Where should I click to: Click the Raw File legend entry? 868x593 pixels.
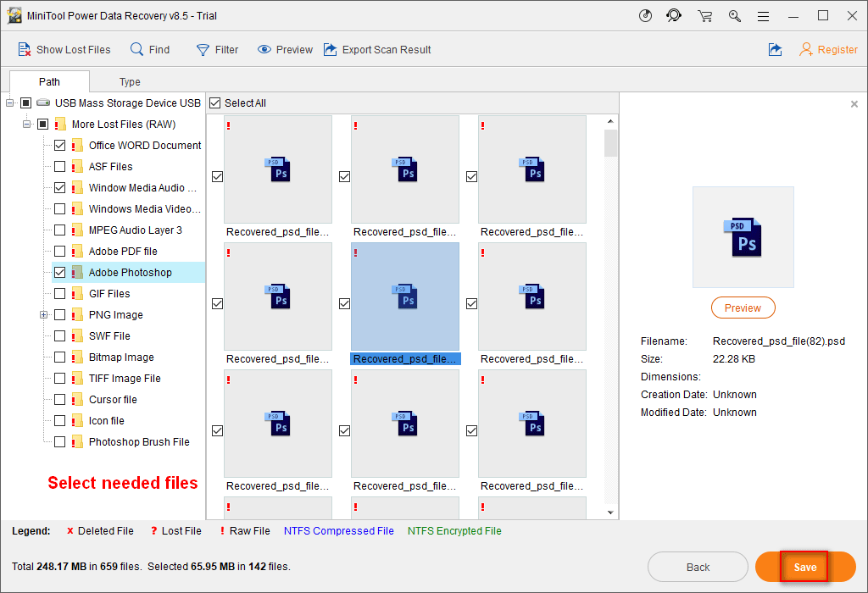(x=245, y=531)
